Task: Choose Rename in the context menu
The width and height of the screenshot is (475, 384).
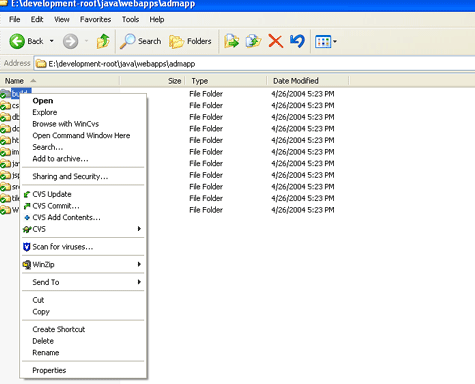Action: tap(83, 353)
